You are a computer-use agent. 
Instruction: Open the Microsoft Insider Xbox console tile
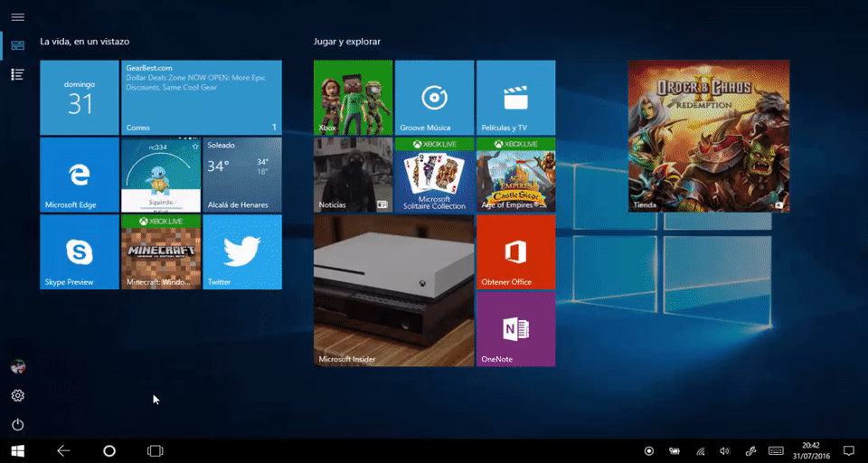393,290
